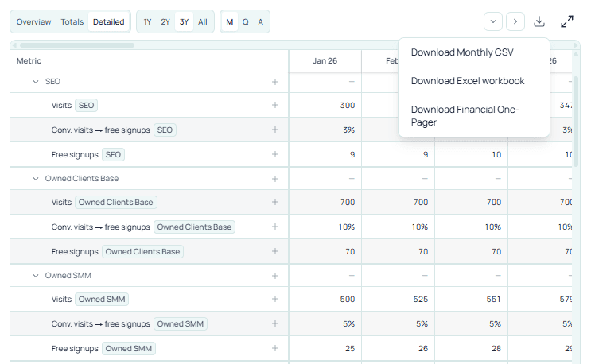Expand table to fullscreen view
Viewport: 591px width, 364px height.
tap(567, 21)
